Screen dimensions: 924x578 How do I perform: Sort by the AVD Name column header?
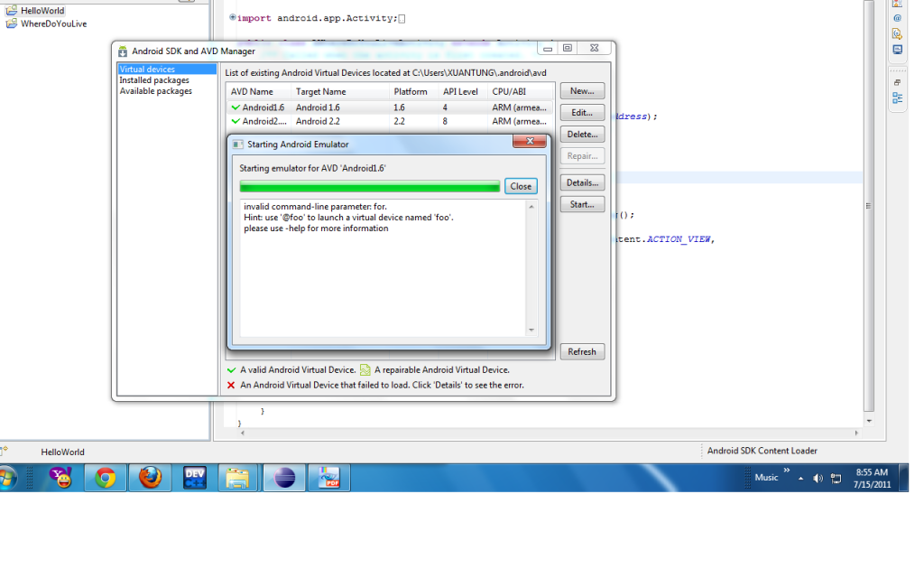(x=259, y=91)
